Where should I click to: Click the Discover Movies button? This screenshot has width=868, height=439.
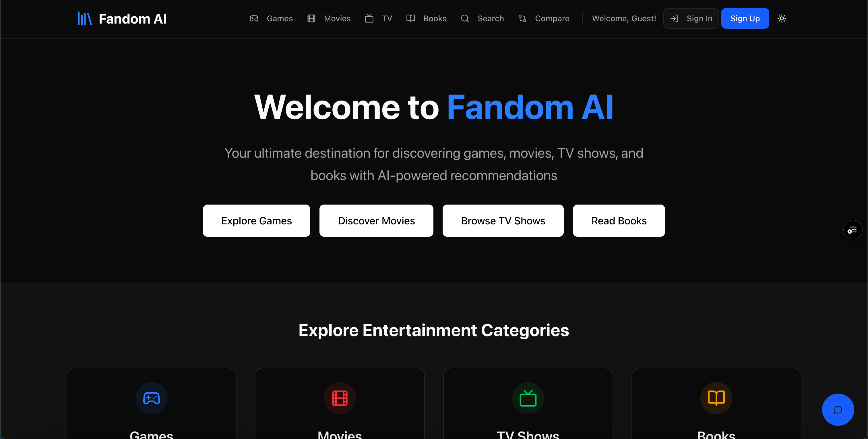click(x=376, y=221)
